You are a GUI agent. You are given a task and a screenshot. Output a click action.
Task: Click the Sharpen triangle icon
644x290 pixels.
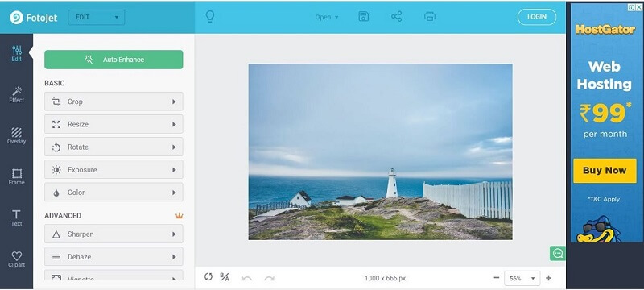pos(56,234)
